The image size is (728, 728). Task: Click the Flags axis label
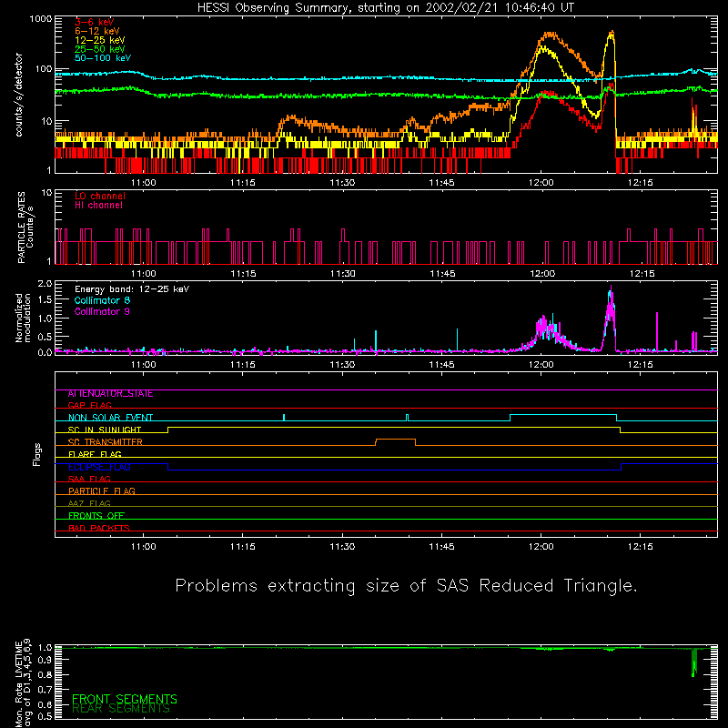(x=37, y=454)
